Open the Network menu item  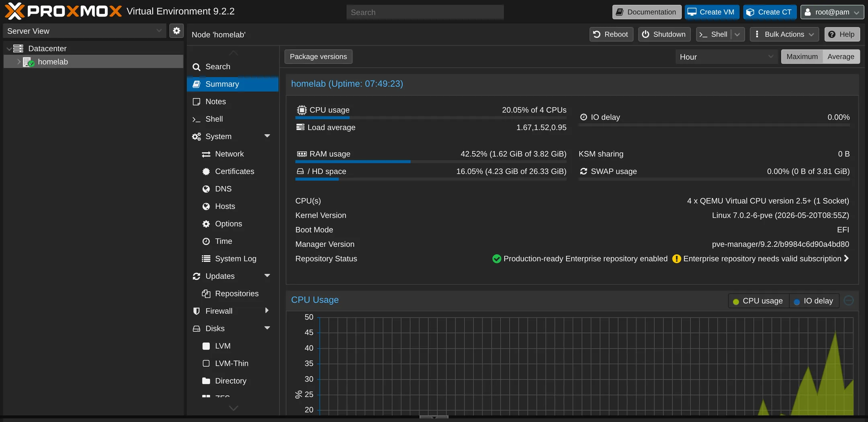[x=232, y=154]
